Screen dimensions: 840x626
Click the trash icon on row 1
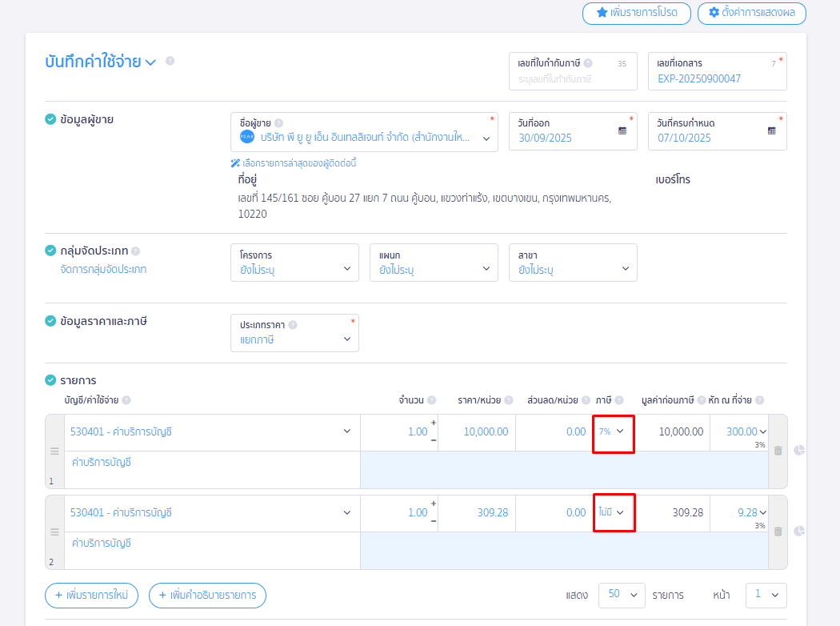pos(778,451)
